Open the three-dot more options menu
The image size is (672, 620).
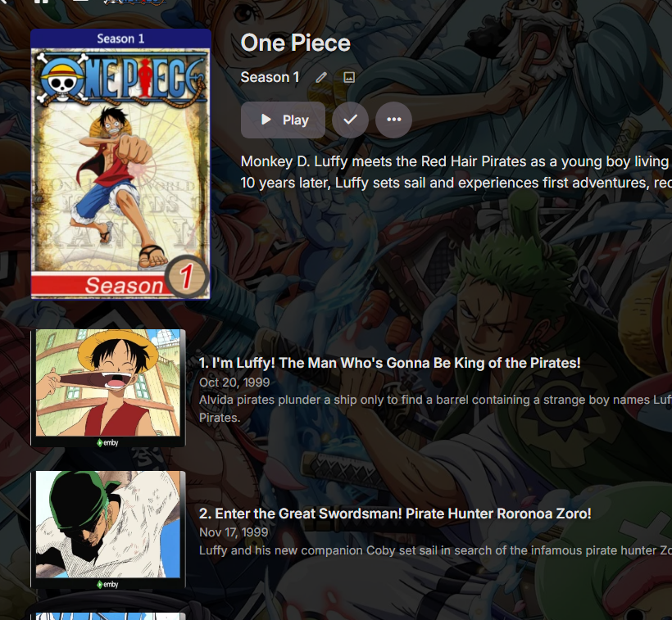point(394,120)
